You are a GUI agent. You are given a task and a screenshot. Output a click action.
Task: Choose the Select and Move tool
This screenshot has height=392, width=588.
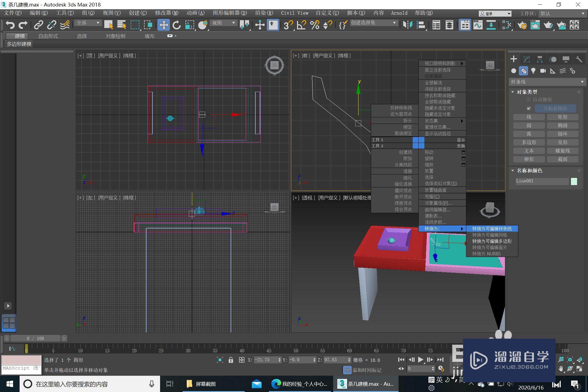163,25
